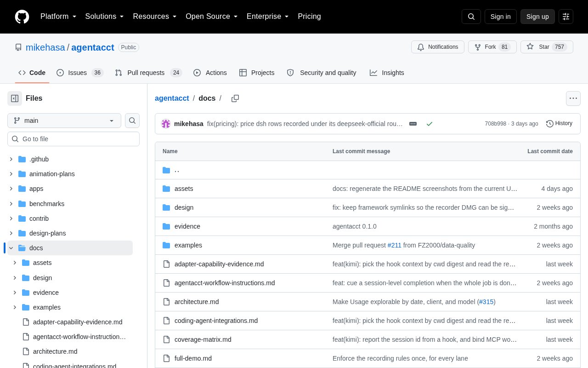588x368 pixels.
Task: Open the Security and quality tab
Action: tap(322, 73)
